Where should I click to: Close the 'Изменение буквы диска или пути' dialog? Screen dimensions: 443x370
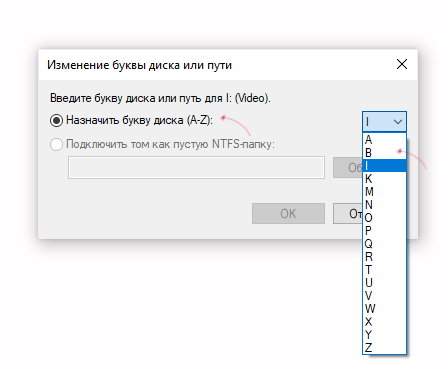point(402,64)
